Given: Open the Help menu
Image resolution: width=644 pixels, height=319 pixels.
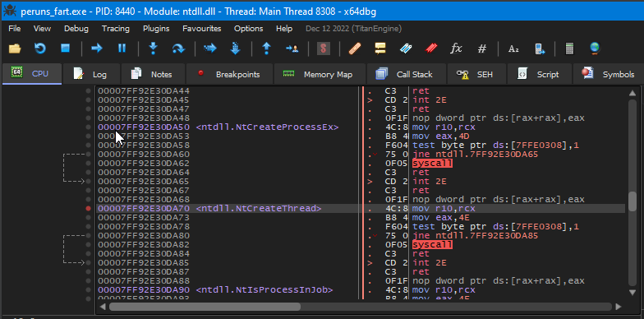Looking at the screenshot, I should (284, 28).
